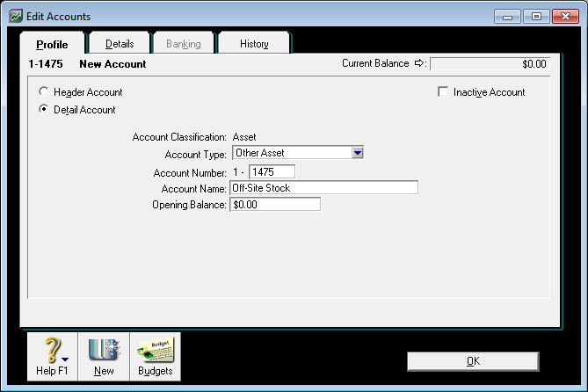The height and width of the screenshot is (392, 588).
Task: Select the Header Account radio button
Action: 44,92
